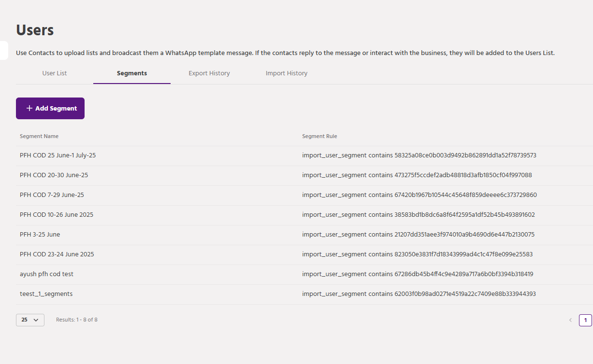Click the teest_1_segments row
593x364 pixels.
[x=46, y=294]
